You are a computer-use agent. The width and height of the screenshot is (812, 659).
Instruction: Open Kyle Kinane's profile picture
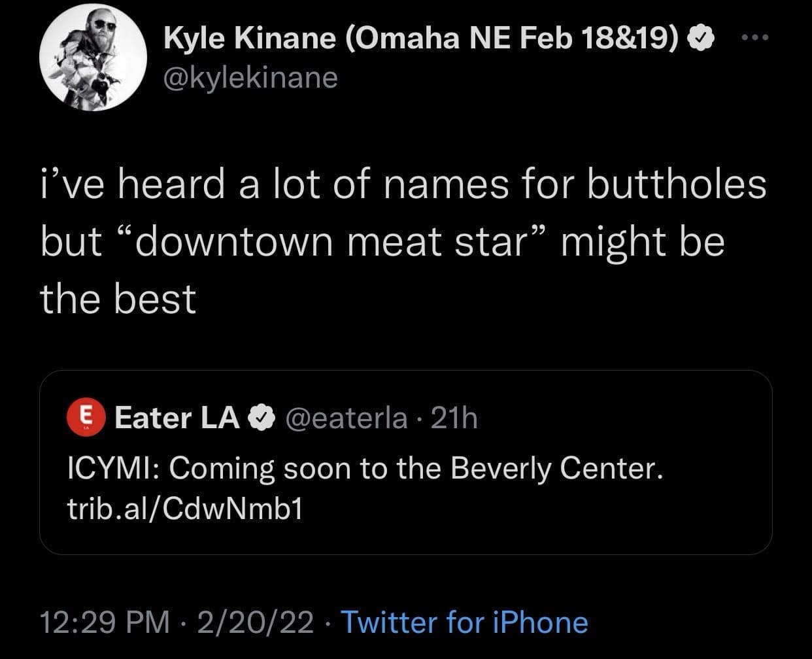click(93, 58)
